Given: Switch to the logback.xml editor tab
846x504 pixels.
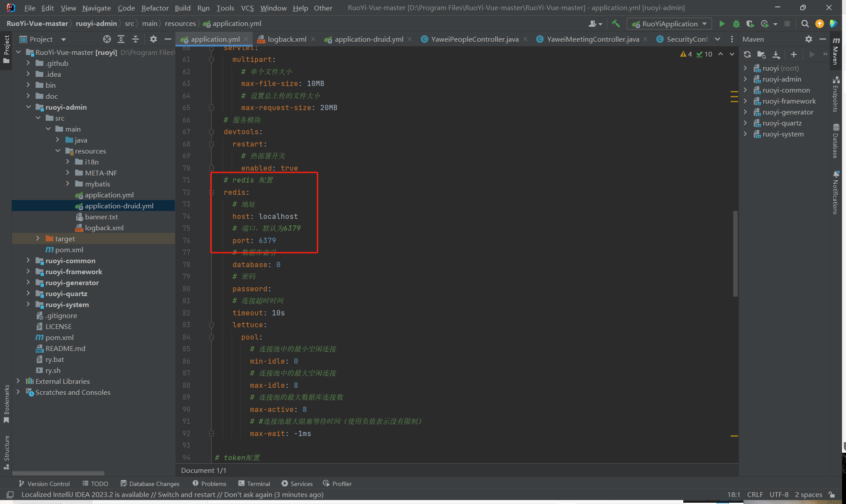Looking at the screenshot, I should pos(287,39).
